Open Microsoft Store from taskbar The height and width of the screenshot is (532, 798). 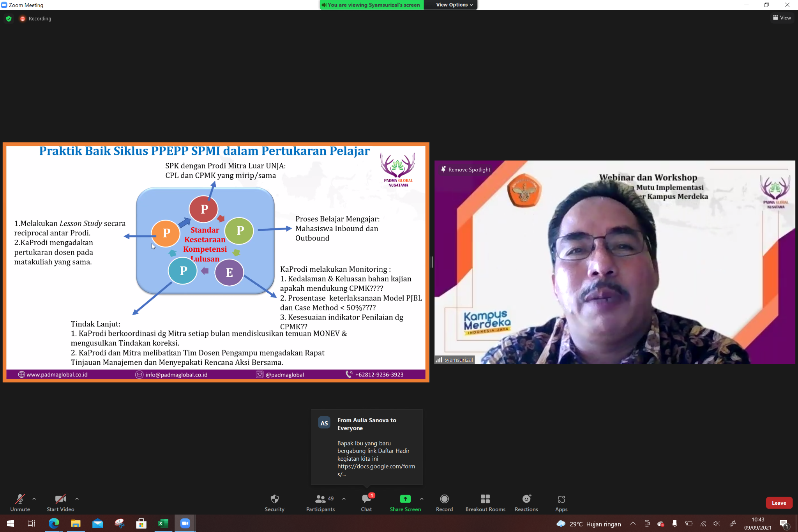click(141, 523)
